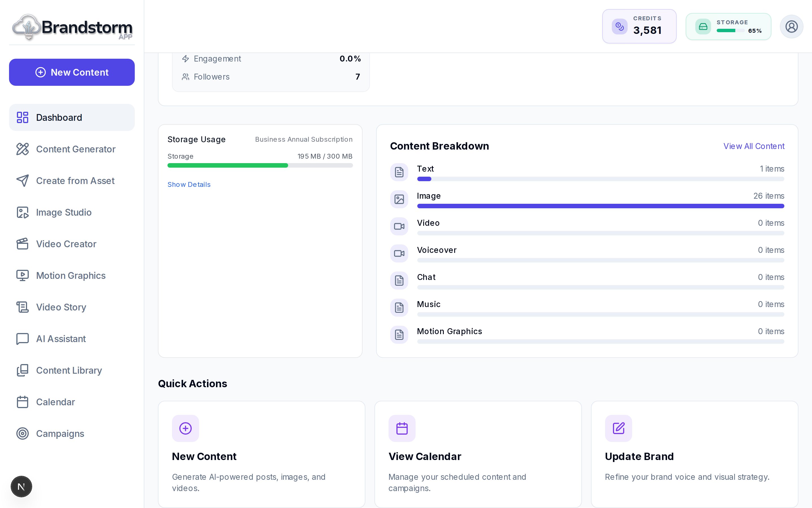Click the Content Breakdown heading
This screenshot has width=812, height=508.
440,146
